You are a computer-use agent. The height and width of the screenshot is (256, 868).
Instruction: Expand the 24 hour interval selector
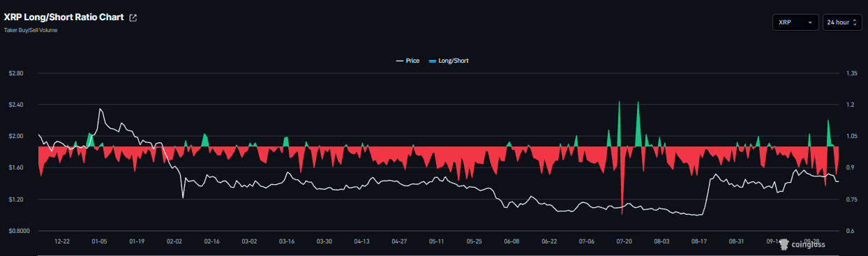[x=841, y=22]
